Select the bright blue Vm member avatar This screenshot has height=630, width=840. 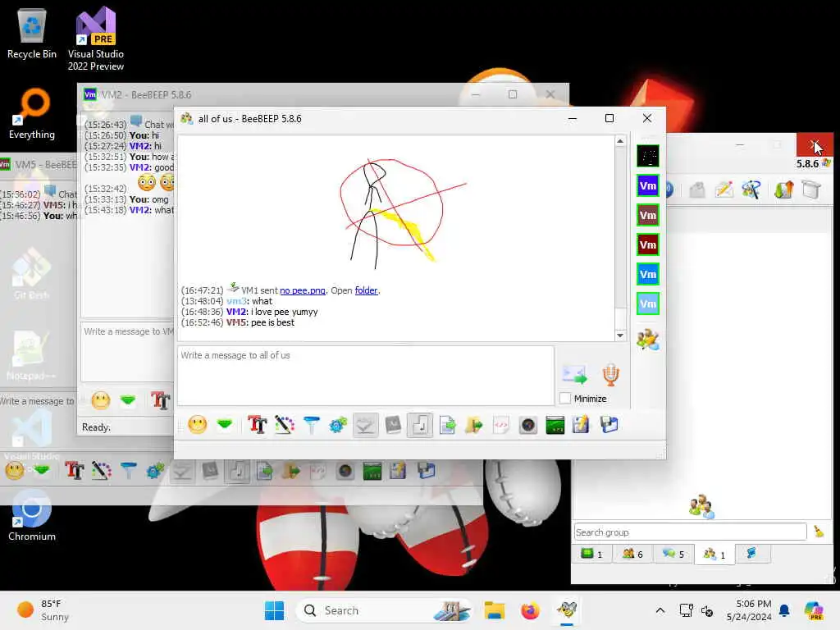648,274
